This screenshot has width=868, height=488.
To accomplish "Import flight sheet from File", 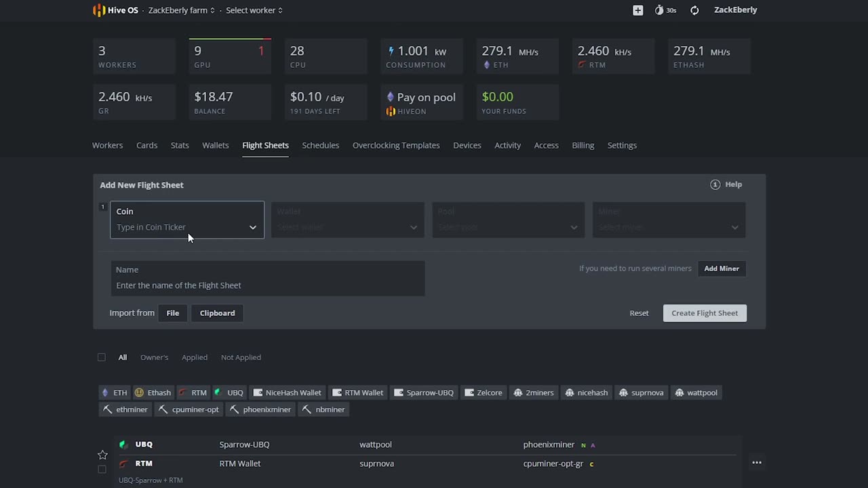I will coord(173,313).
